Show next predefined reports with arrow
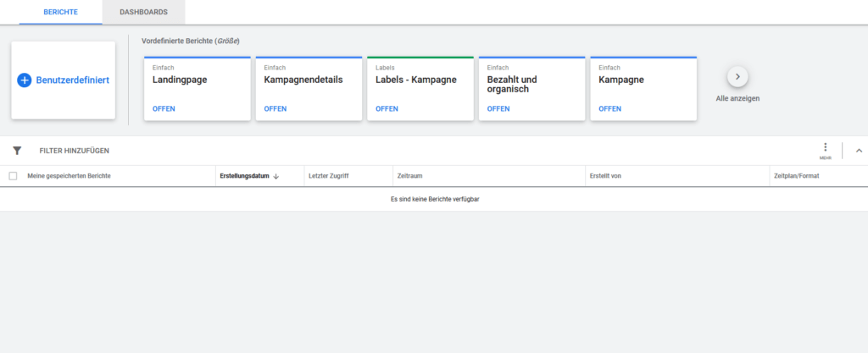This screenshot has width=868, height=353. click(737, 76)
